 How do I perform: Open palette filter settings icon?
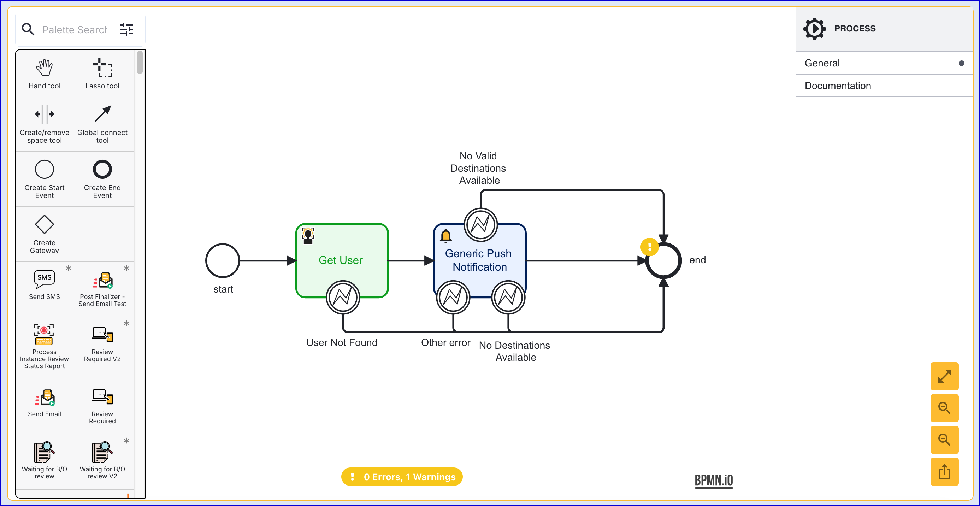click(126, 29)
